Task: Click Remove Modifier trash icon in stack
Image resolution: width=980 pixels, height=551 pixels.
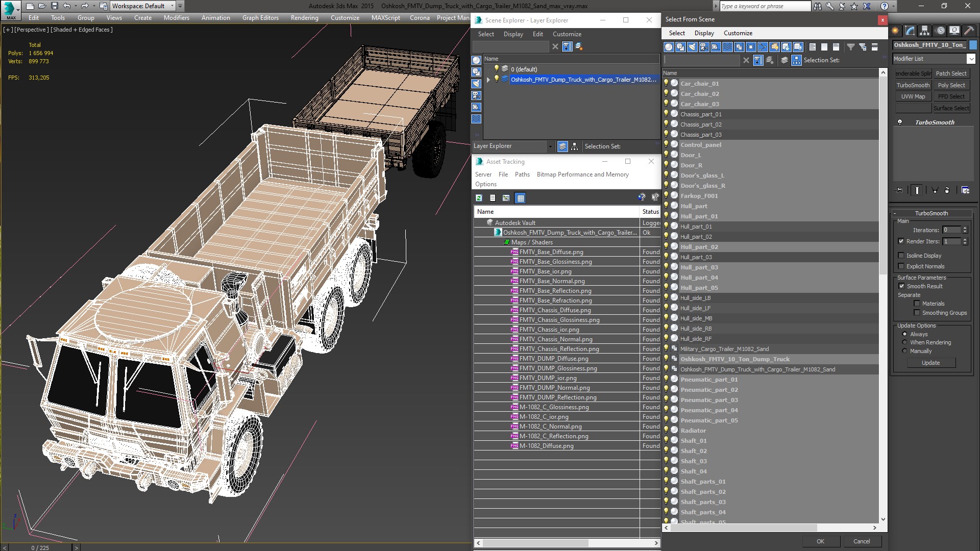Action: (947, 190)
